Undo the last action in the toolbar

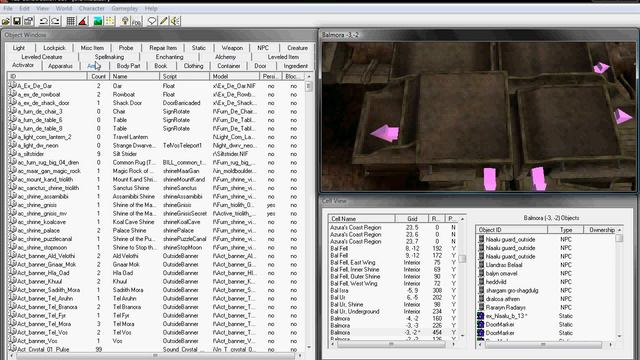coord(44,21)
